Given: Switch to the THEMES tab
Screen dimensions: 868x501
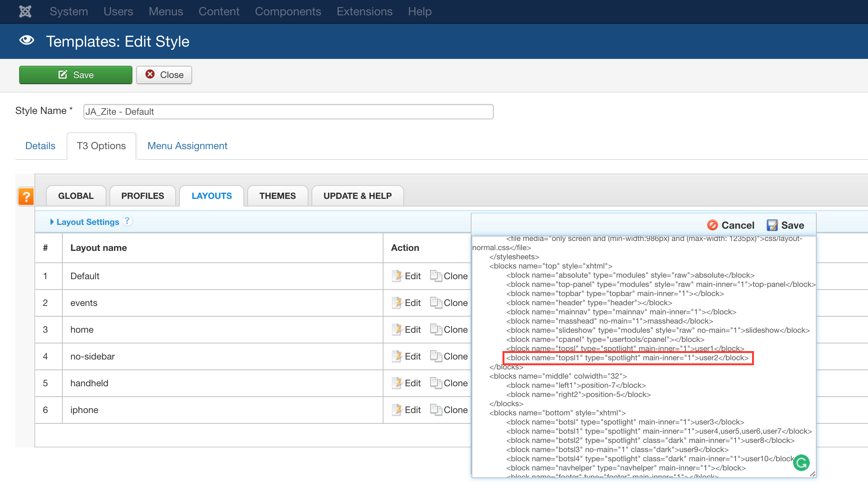Looking at the screenshot, I should pos(277,196).
